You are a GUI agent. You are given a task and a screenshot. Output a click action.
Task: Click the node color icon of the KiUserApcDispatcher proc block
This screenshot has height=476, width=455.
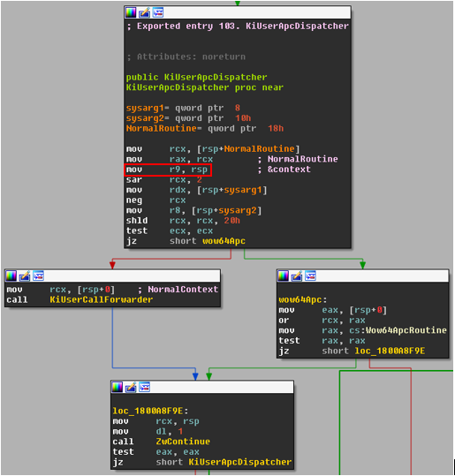coord(131,12)
